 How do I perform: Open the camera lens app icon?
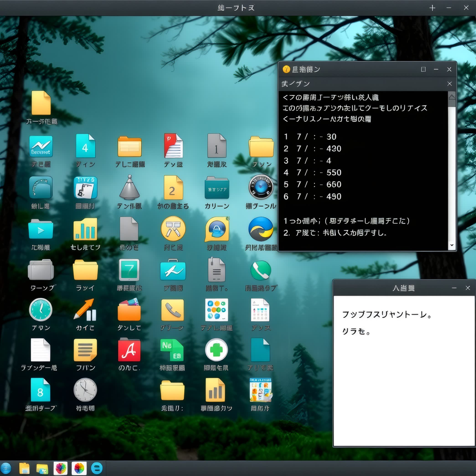pyautogui.click(x=261, y=187)
